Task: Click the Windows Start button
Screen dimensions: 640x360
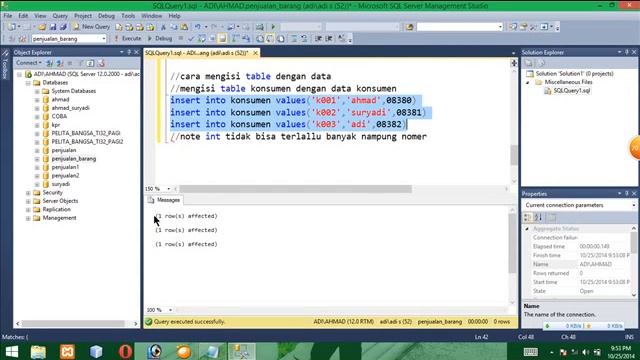Action: (12, 352)
